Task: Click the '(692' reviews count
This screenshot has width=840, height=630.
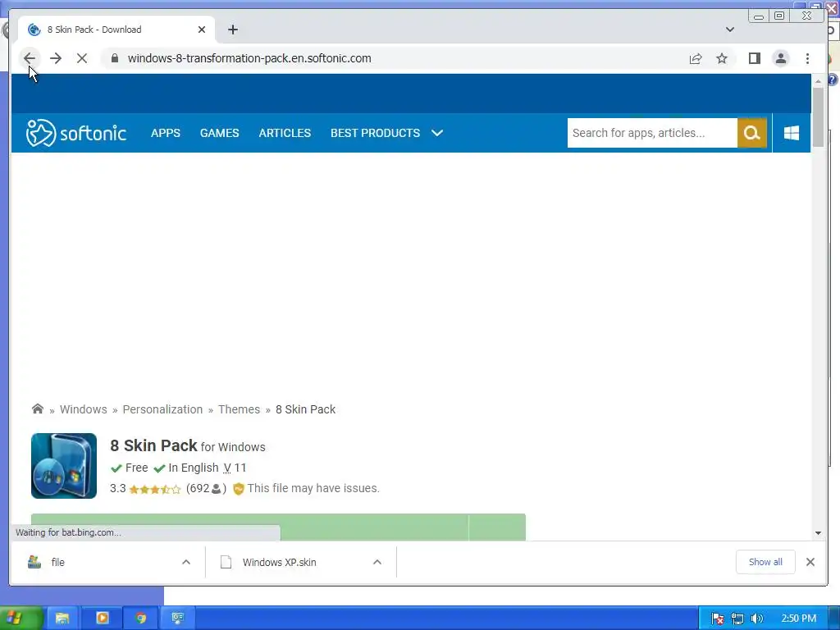Action: click(199, 489)
